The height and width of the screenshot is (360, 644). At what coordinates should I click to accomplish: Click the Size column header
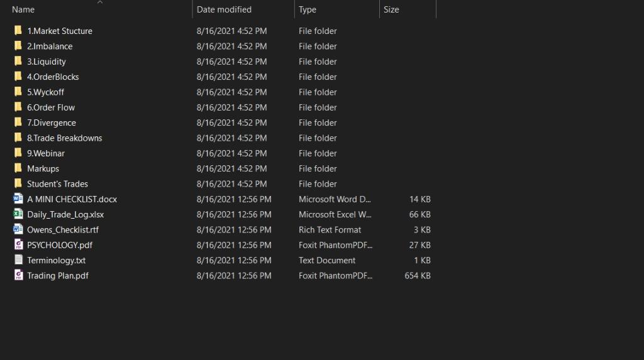pos(391,9)
